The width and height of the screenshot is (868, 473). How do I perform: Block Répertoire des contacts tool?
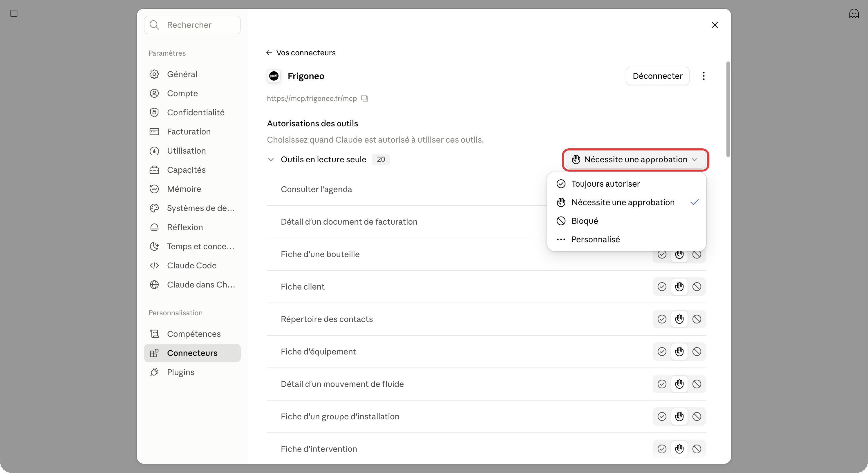point(697,319)
